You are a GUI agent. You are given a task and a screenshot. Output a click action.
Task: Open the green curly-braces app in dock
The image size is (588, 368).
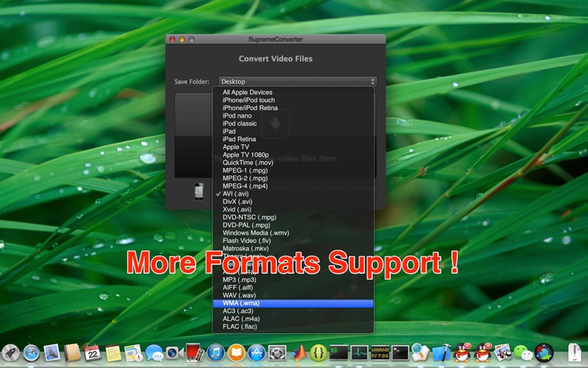318,353
